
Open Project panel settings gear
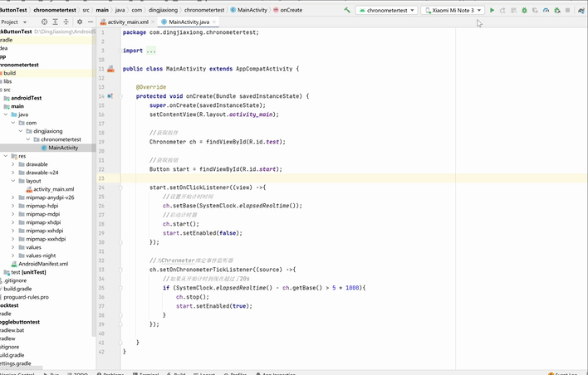[x=80, y=22]
